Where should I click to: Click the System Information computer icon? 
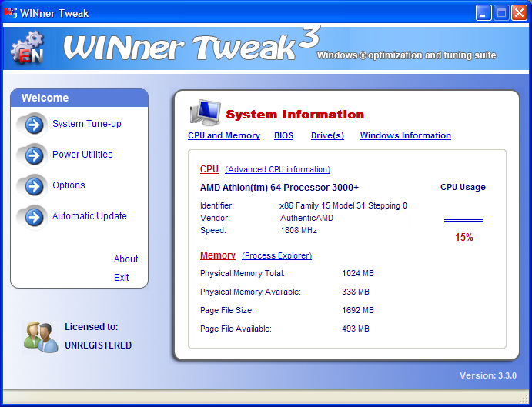tap(206, 113)
